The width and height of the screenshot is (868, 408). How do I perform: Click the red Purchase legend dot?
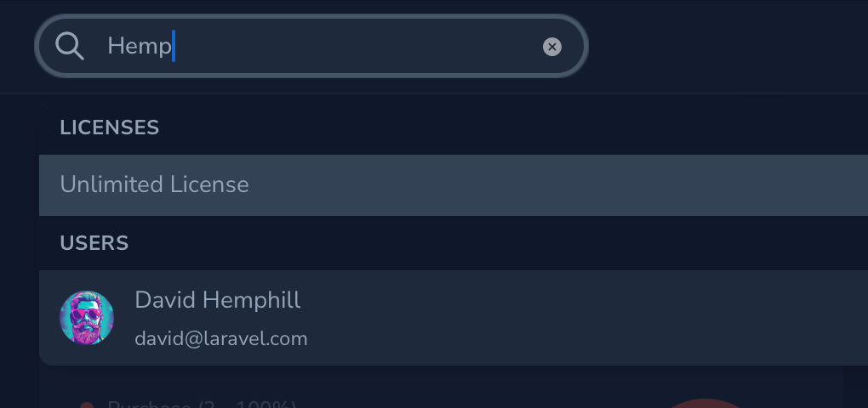pyautogui.click(x=86, y=405)
